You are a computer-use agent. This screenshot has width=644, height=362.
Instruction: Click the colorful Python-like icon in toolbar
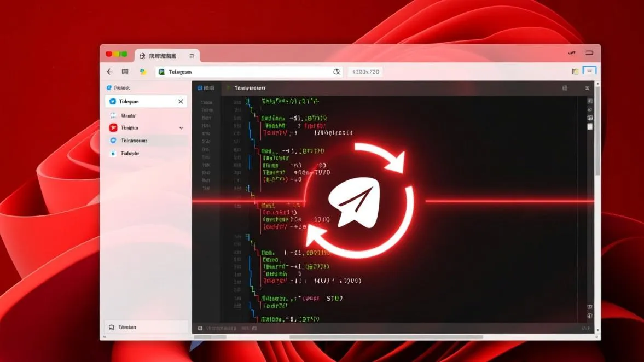pos(143,72)
